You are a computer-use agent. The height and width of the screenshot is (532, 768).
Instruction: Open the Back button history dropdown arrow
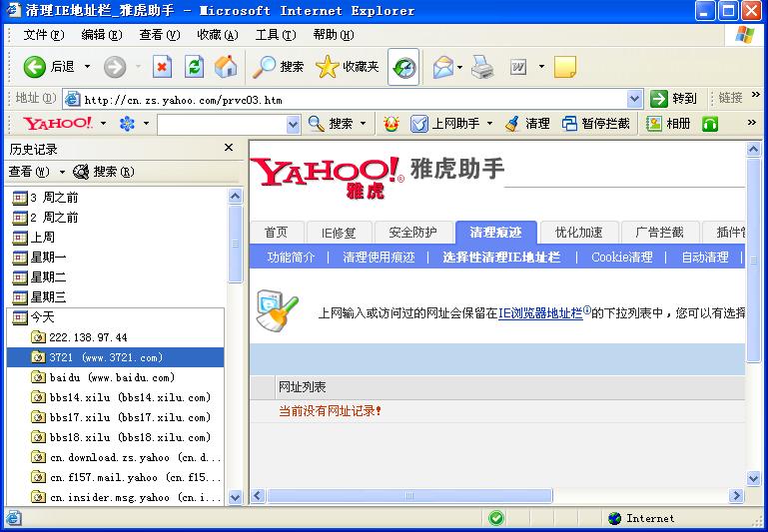tap(87, 67)
